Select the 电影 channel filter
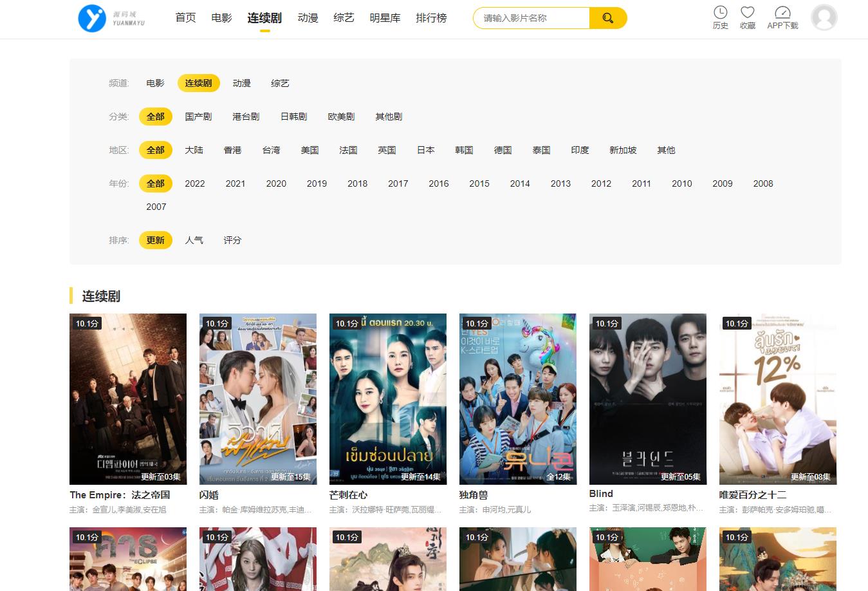 (155, 83)
